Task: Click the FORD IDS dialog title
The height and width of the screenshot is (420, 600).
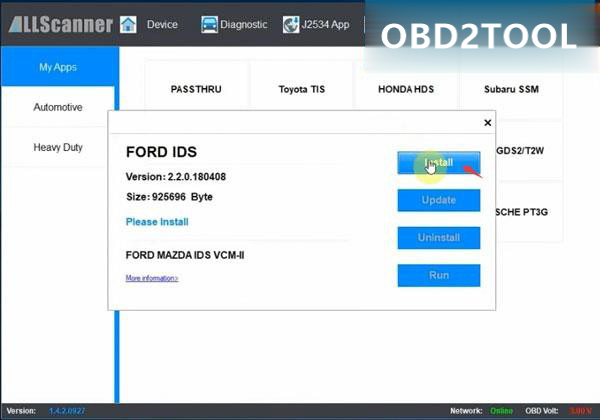Action: click(161, 152)
